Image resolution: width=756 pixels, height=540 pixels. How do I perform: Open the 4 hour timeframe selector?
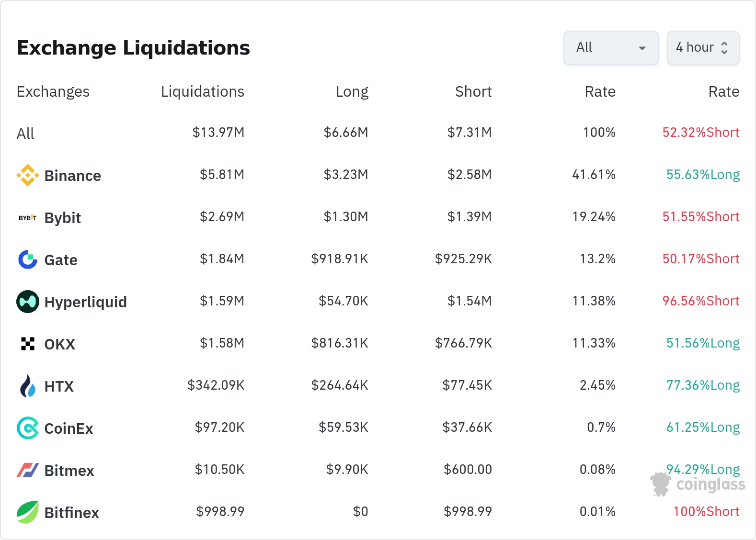(703, 48)
